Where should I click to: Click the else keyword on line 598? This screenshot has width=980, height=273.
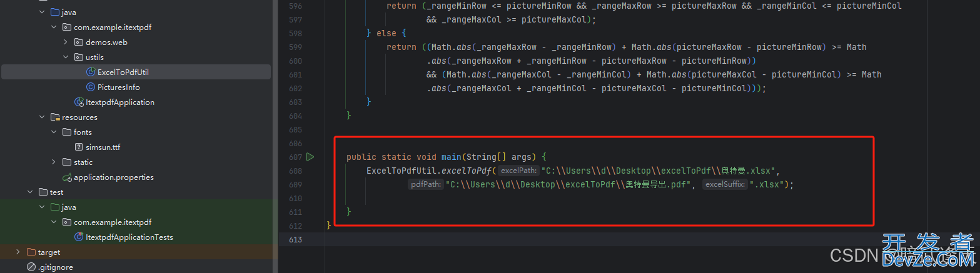coord(386,33)
